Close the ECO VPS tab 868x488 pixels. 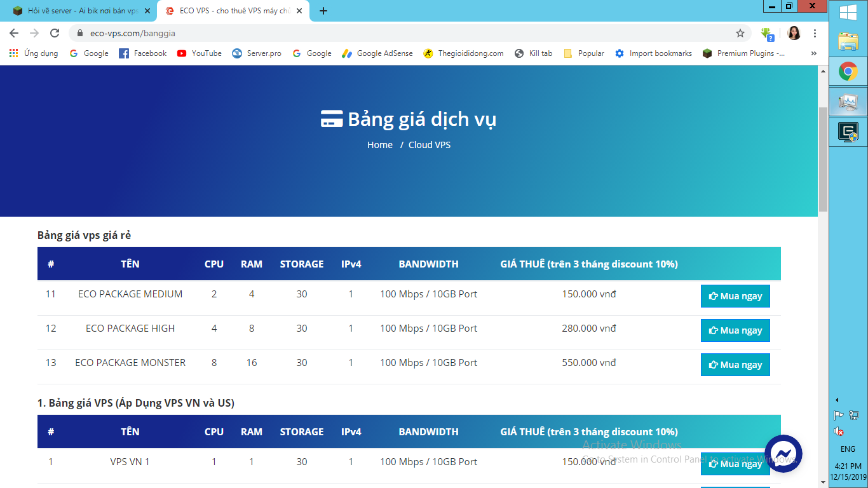tap(299, 11)
